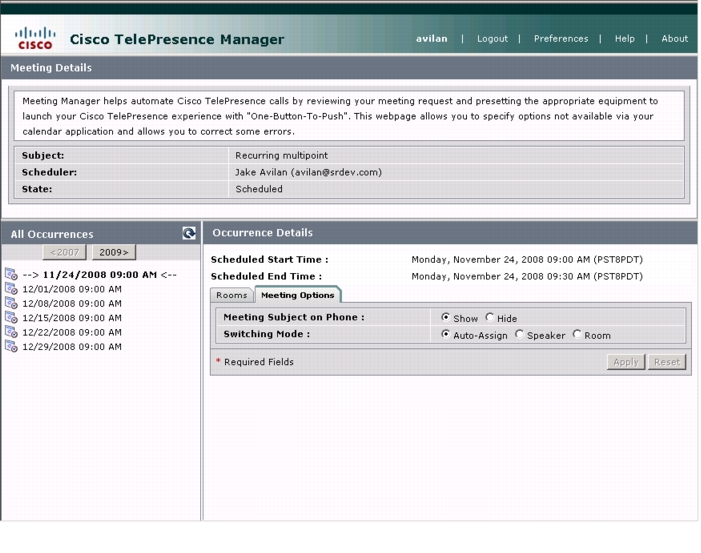
Task: Select the 11/24/2008 09:00 AM occurrence
Action: (x=99, y=274)
